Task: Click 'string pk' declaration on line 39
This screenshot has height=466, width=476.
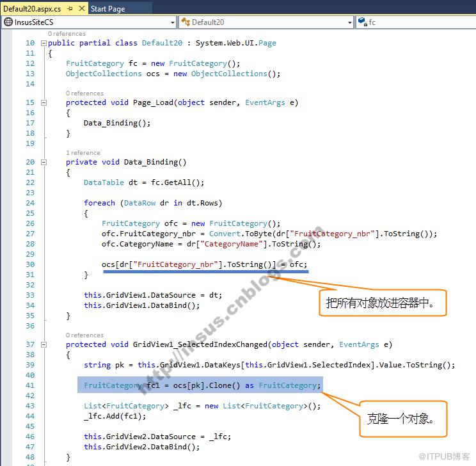Action: tap(104, 365)
